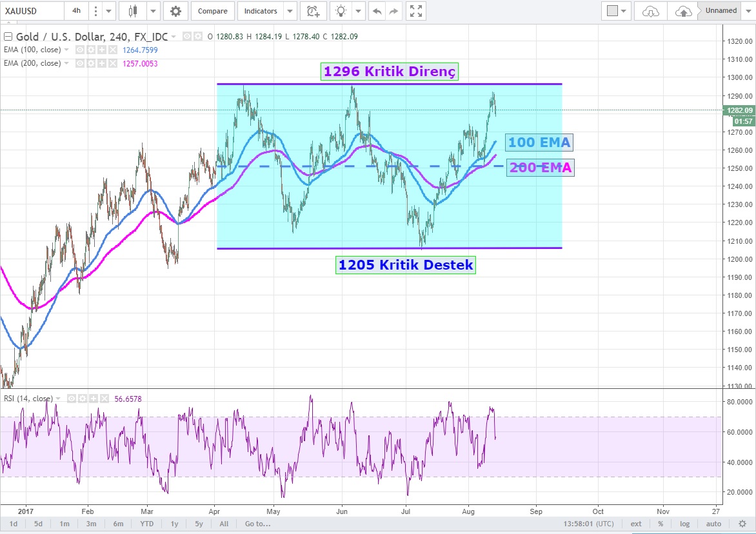Open the ideas lightbulb icon
Image resolution: width=756 pixels, height=534 pixels.
341,11
